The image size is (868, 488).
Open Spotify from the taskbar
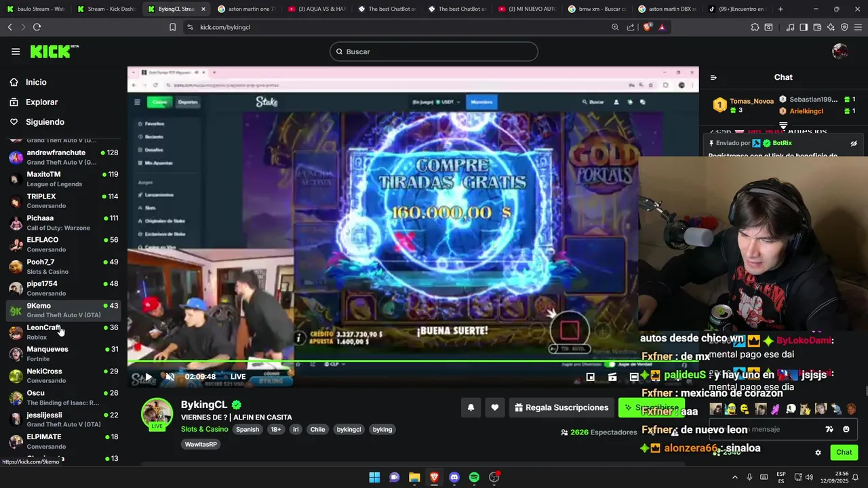[x=474, y=477]
